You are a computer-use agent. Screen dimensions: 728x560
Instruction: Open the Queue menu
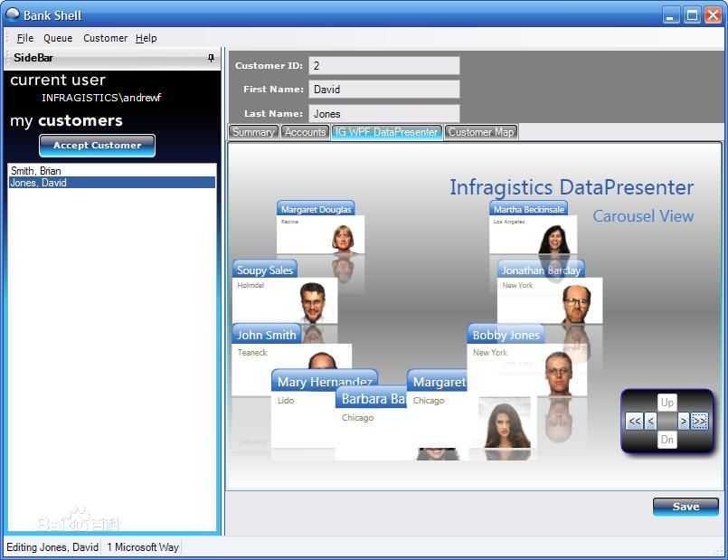58,38
